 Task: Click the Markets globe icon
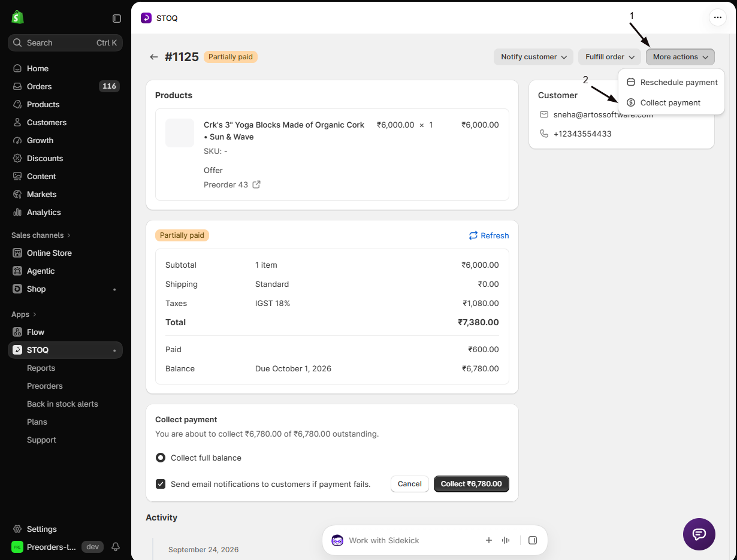(17, 194)
